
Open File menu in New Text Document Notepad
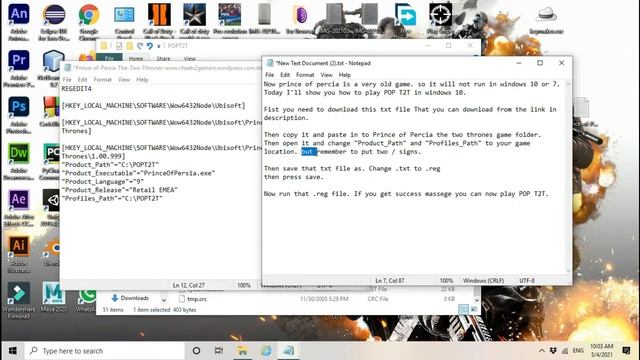pyautogui.click(x=269, y=75)
